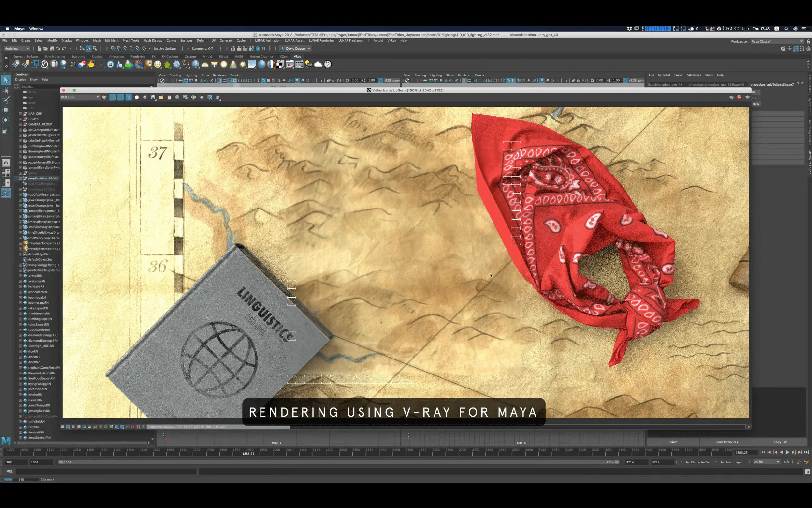Open macOS Spotlight search icon
This screenshot has height=508, width=812.
coord(786,29)
